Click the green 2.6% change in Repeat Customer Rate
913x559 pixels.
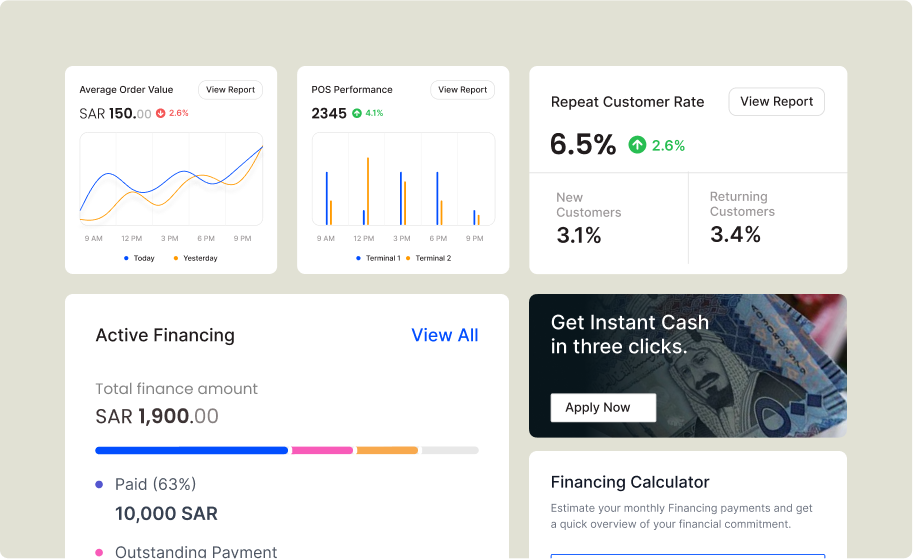[x=668, y=146]
